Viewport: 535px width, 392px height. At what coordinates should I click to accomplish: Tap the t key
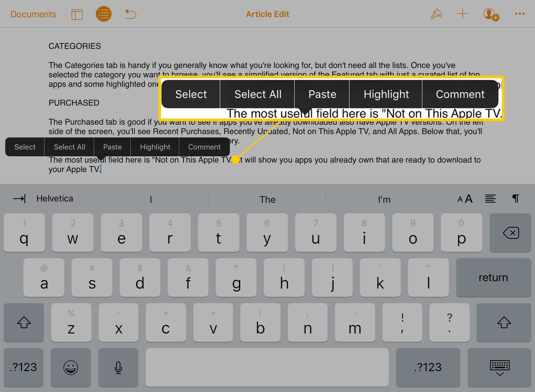pos(218,233)
